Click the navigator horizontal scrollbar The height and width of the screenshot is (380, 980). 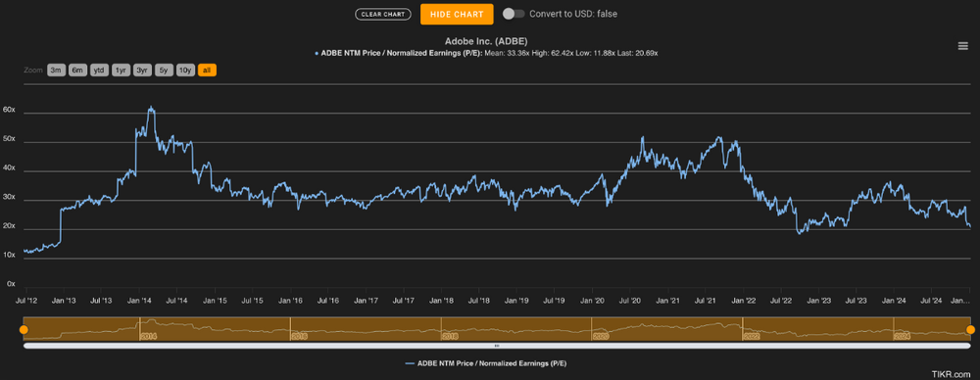(x=497, y=345)
